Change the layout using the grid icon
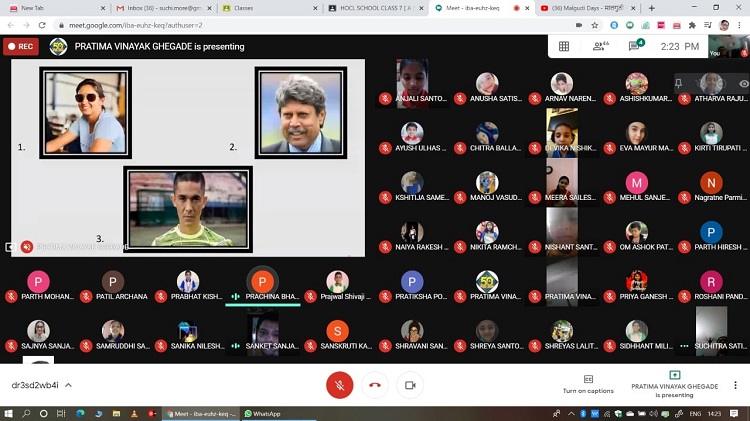 [x=564, y=46]
